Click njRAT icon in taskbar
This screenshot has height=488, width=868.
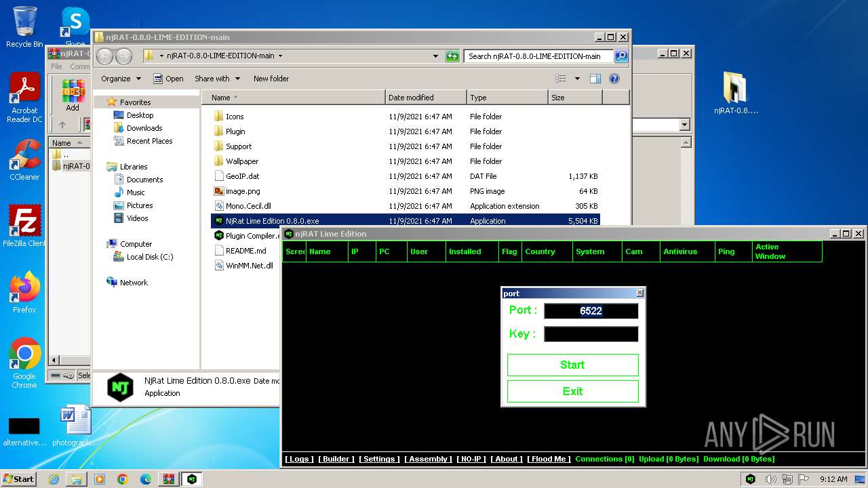click(192, 479)
